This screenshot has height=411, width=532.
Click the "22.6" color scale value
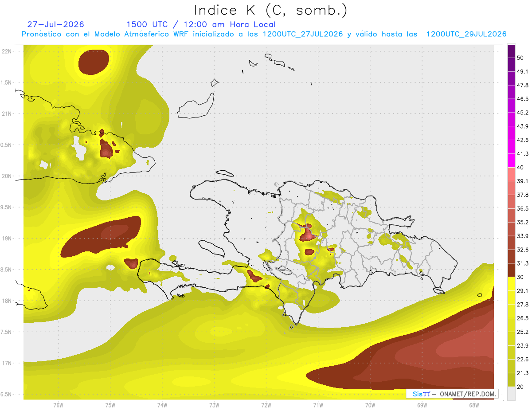point(523,359)
